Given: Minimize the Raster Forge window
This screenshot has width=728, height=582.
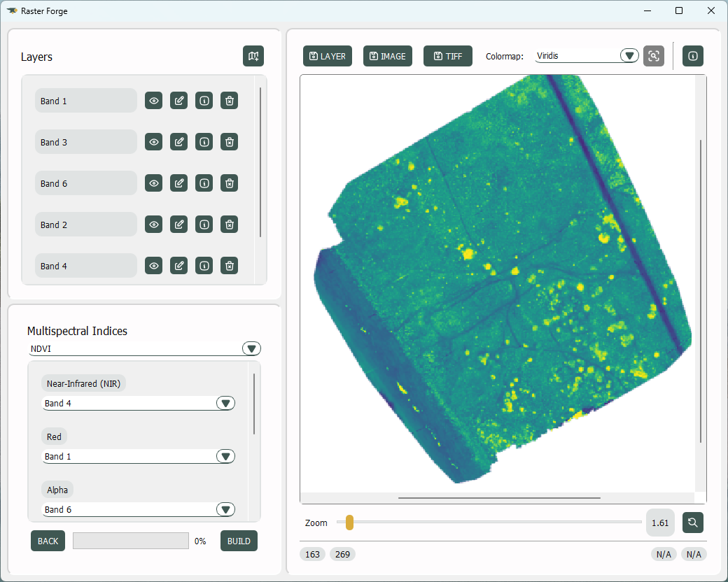Looking at the screenshot, I should (x=647, y=10).
